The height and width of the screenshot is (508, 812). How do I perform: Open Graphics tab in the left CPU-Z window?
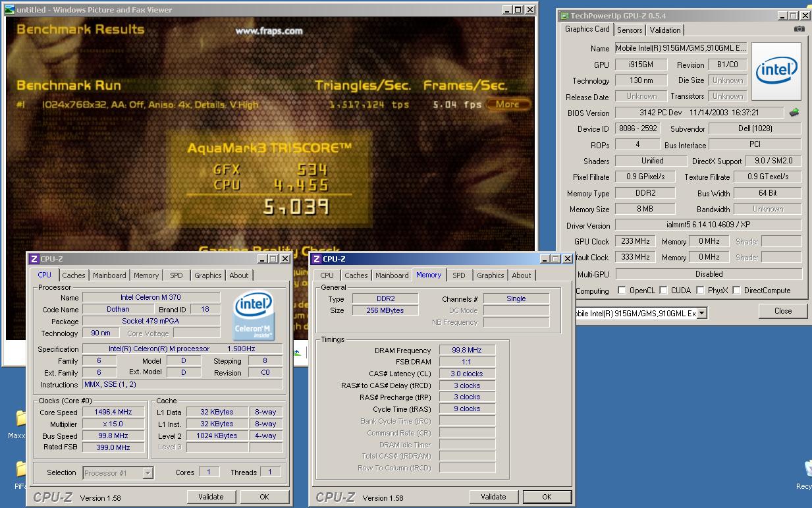[208, 275]
